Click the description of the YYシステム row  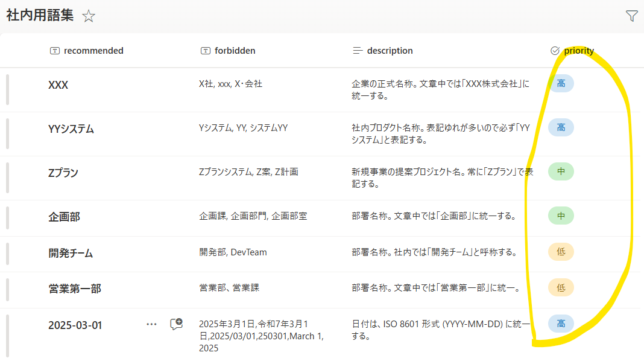(441, 133)
